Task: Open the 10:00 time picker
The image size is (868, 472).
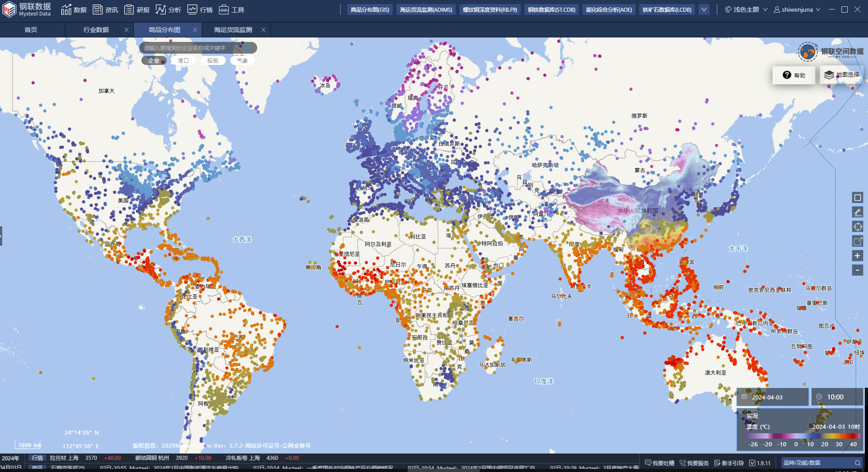Action: (x=837, y=397)
